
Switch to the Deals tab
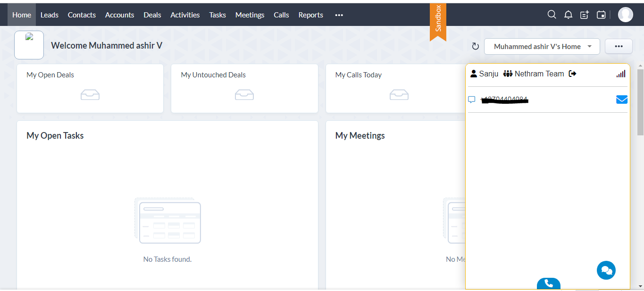tap(152, 15)
